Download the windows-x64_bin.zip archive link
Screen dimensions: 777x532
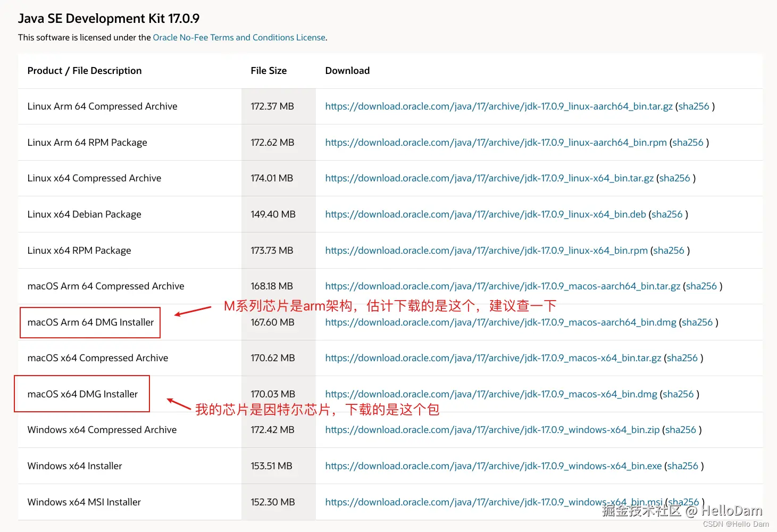pos(492,430)
